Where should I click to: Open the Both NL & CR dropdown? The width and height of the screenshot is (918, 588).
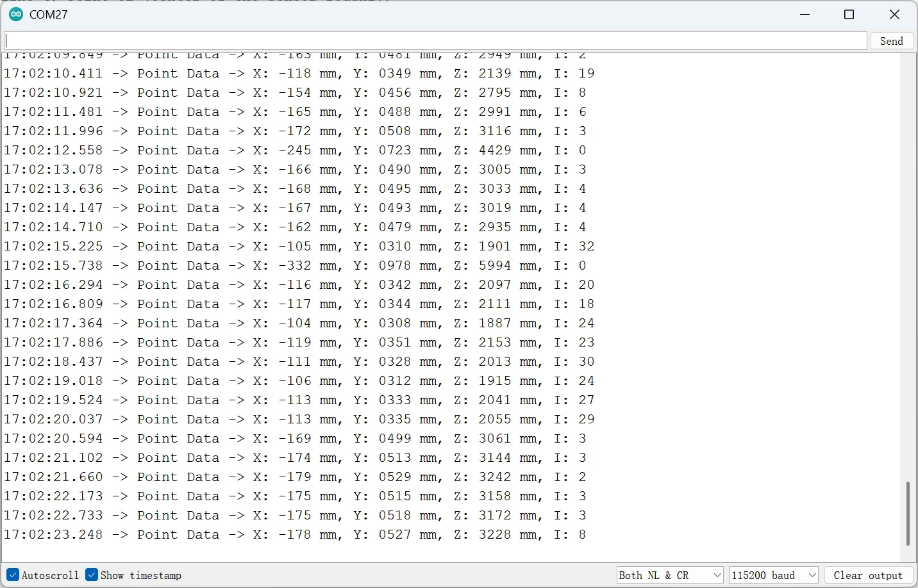click(669, 575)
